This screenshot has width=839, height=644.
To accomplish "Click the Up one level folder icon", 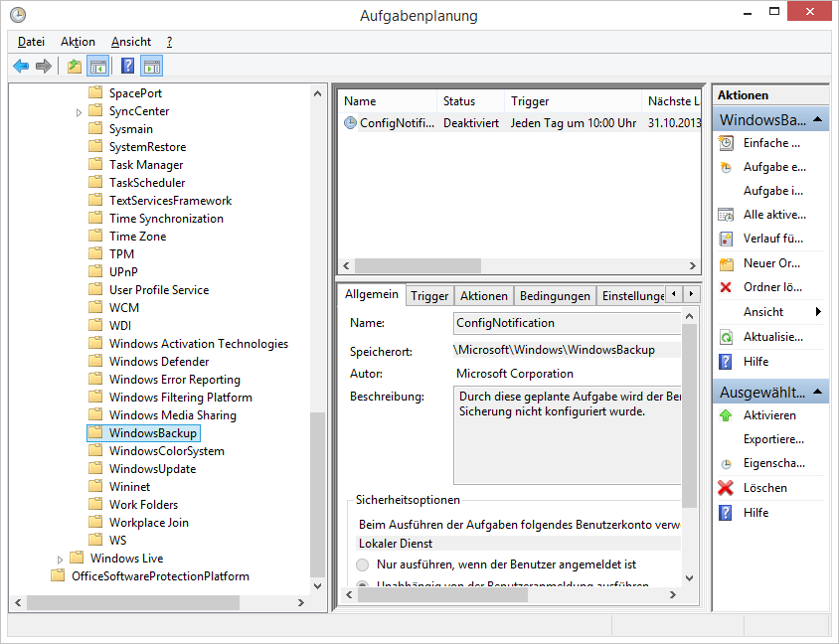I will click(75, 67).
